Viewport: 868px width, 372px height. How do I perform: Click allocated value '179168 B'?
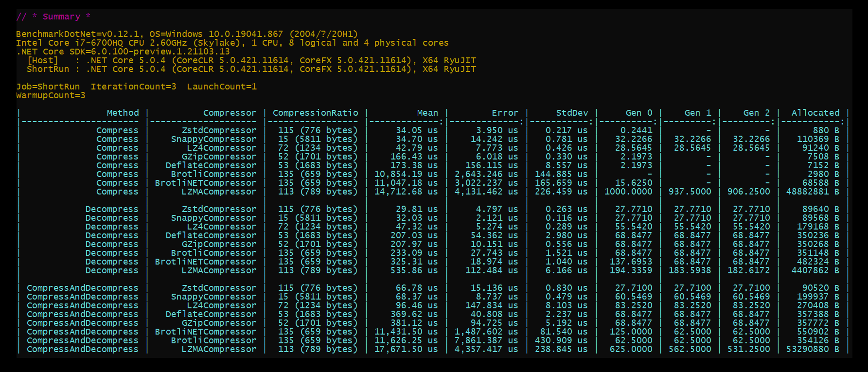pos(818,227)
